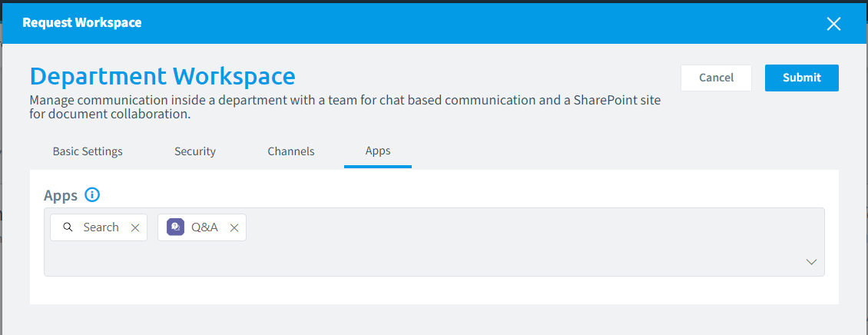This screenshot has width=868, height=335.
Task: Click the 'Apps' field label
Action: coord(61,195)
